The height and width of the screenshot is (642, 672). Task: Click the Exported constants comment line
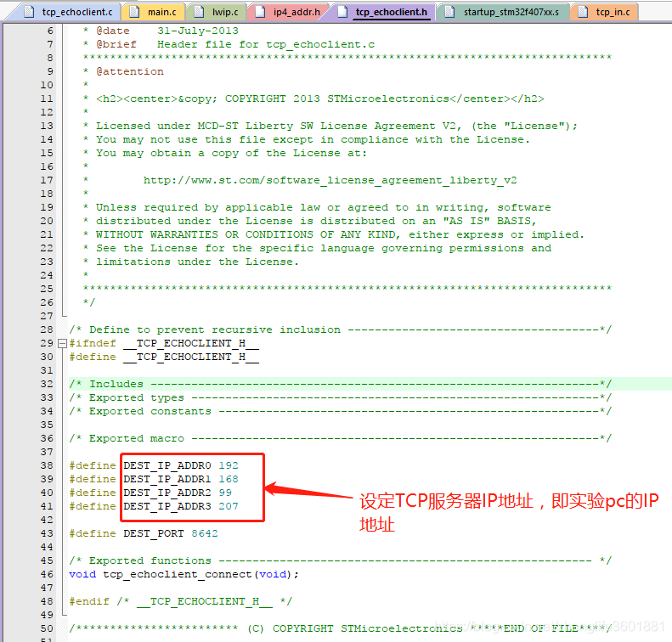click(x=341, y=412)
